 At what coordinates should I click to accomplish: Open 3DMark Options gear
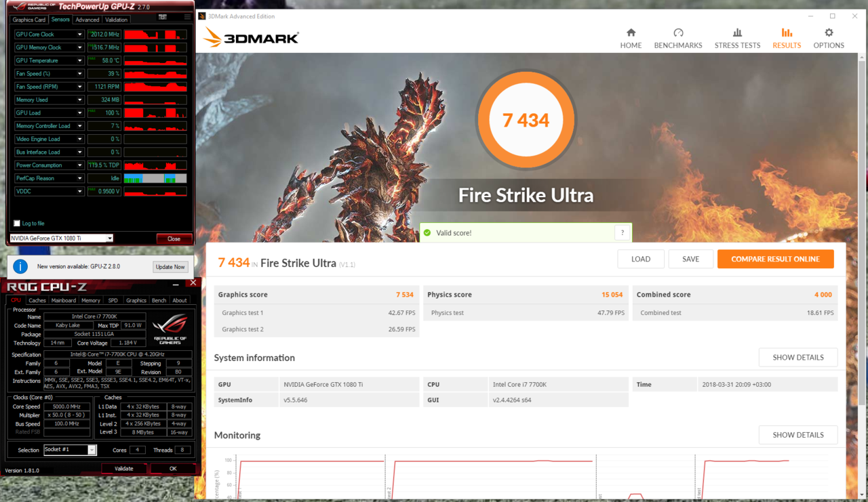829,33
